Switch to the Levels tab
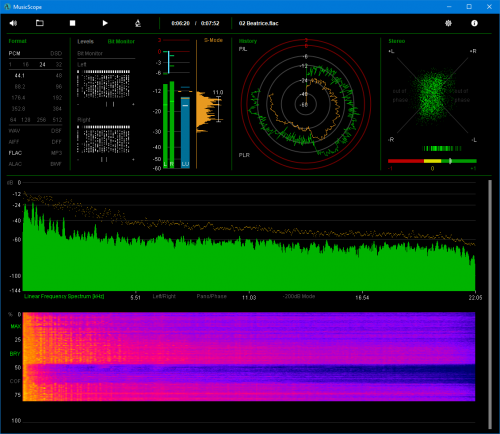Viewport: 500px width, 434px height. pos(86,41)
